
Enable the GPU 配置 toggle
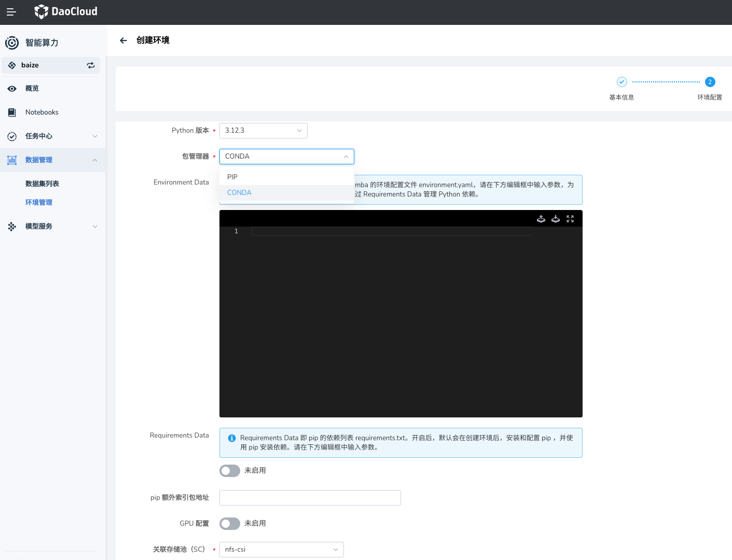230,524
